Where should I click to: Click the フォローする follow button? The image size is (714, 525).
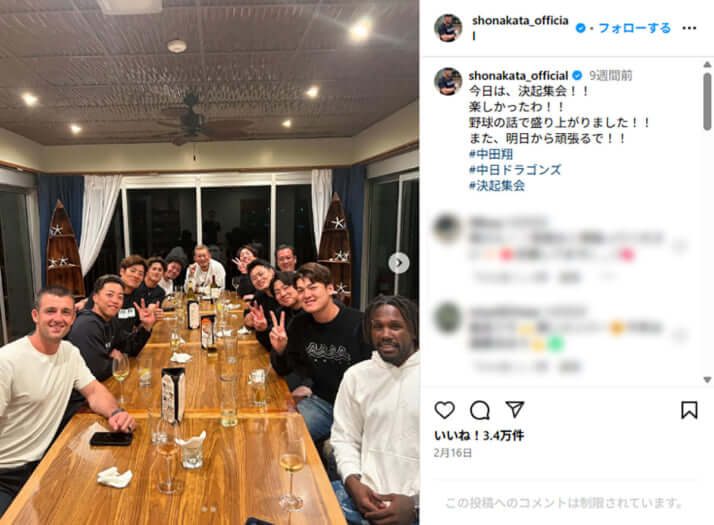pos(634,28)
